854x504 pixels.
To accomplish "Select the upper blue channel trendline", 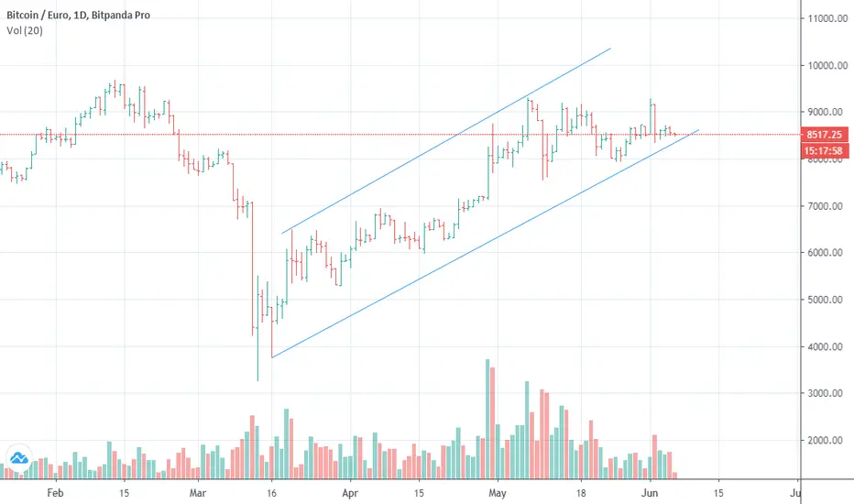I will (x=446, y=140).
